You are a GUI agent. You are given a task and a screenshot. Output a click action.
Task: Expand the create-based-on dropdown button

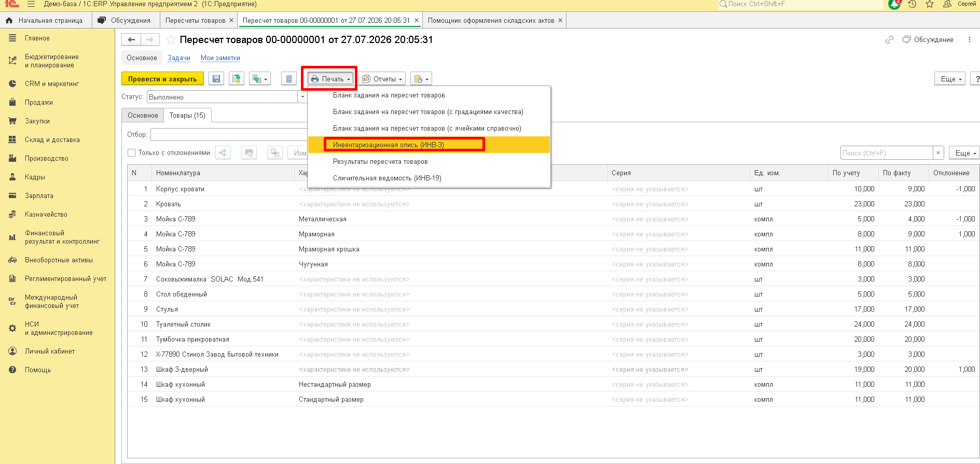260,79
